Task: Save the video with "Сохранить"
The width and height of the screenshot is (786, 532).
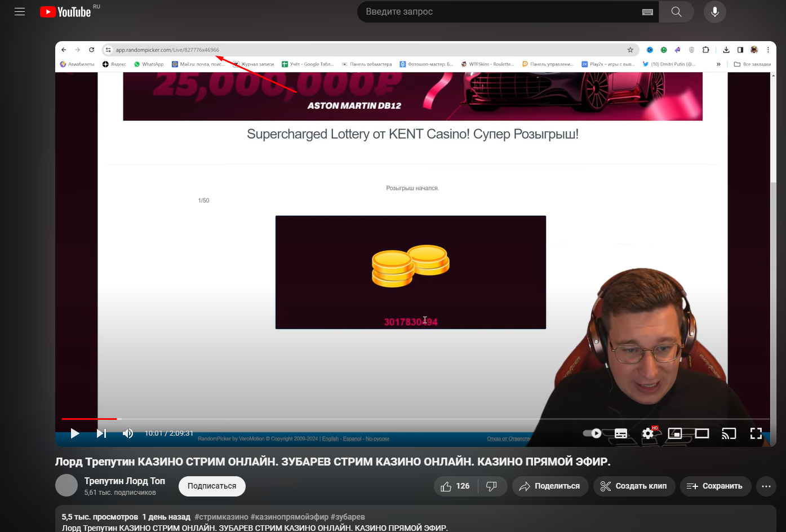Action: click(x=716, y=486)
